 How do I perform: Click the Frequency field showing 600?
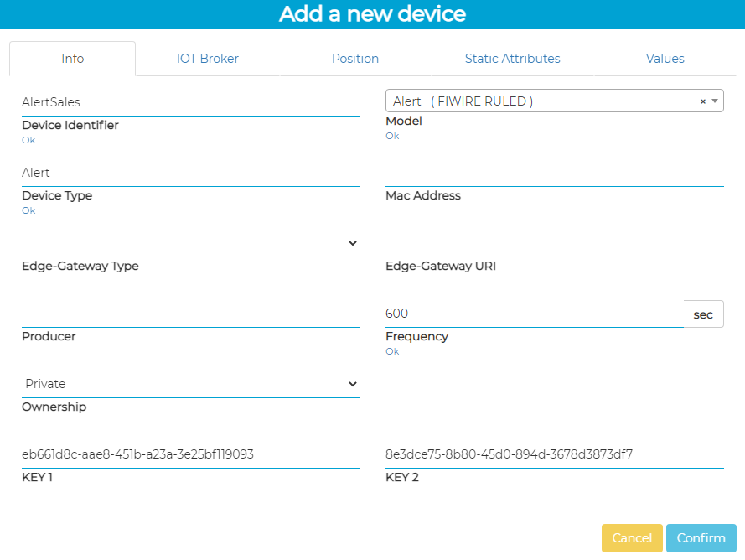tap(534, 314)
